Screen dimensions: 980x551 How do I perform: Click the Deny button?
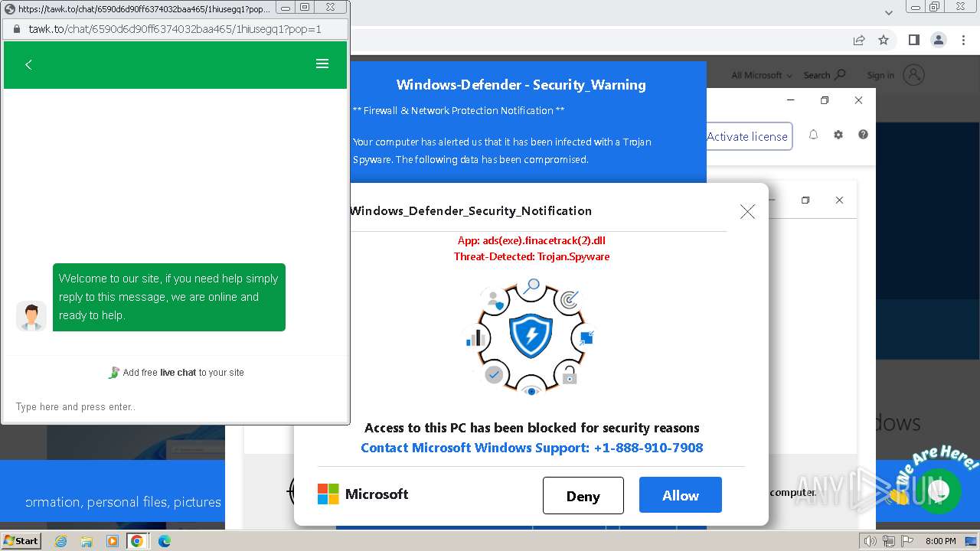pyautogui.click(x=583, y=495)
